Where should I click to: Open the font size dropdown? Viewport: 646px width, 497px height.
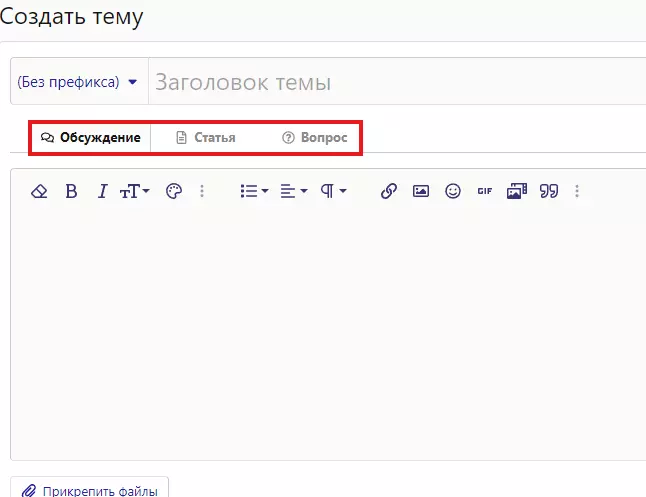point(135,191)
